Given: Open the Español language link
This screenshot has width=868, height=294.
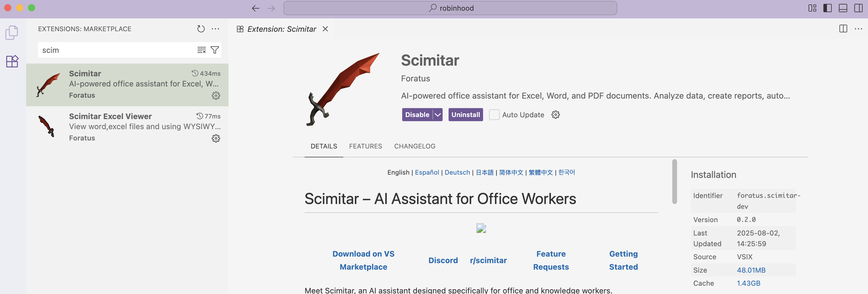Looking at the screenshot, I should 427,172.
